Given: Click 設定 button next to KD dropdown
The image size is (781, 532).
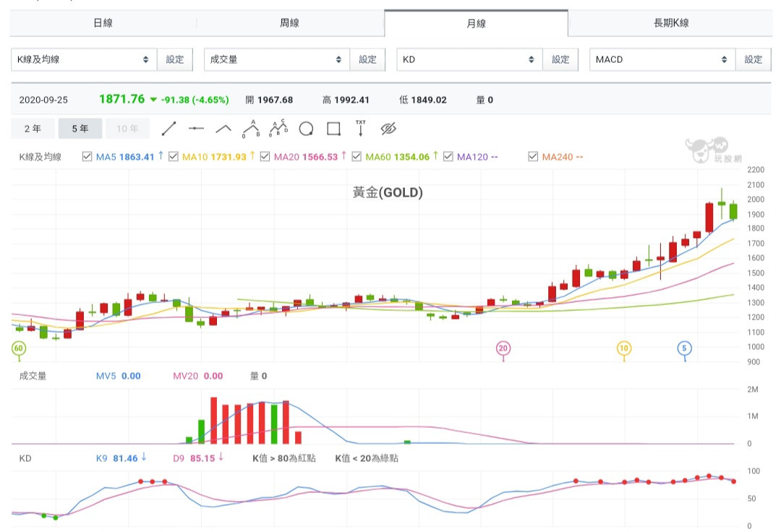Looking at the screenshot, I should [560, 59].
